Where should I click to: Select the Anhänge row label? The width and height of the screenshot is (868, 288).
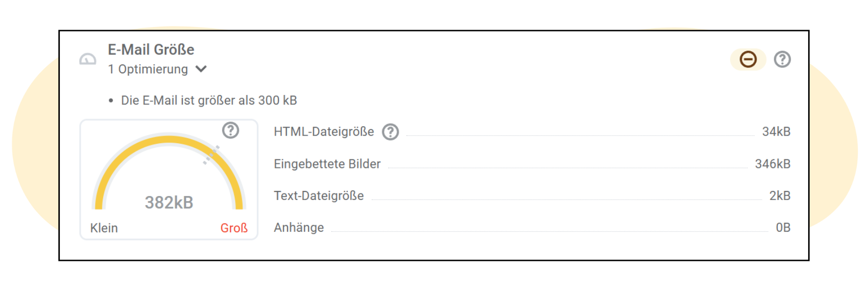click(299, 228)
